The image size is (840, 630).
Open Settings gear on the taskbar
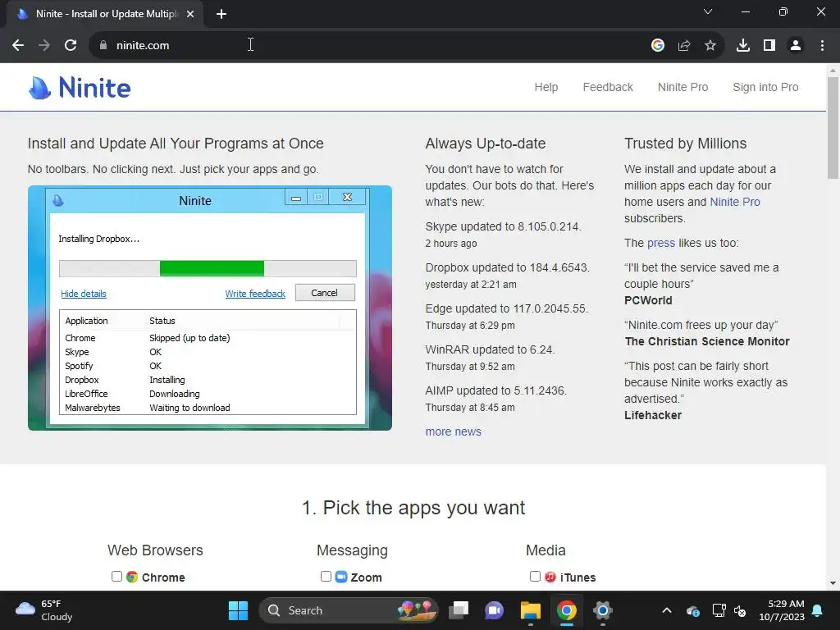pos(603,610)
